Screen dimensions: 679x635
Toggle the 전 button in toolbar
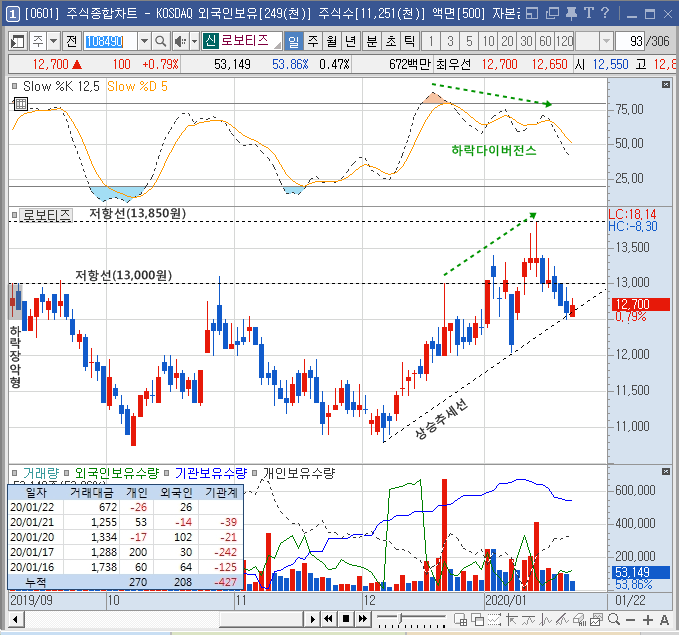click(x=71, y=42)
